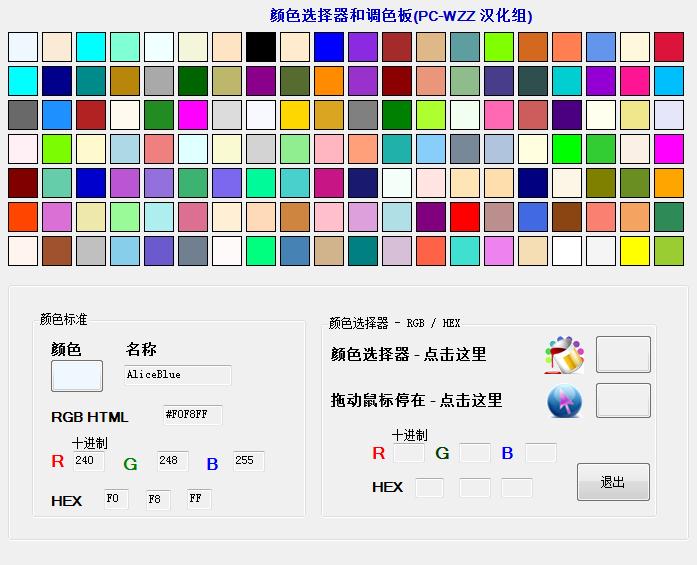Click the decimal R field showing 240
The image size is (697, 565).
pos(88,461)
